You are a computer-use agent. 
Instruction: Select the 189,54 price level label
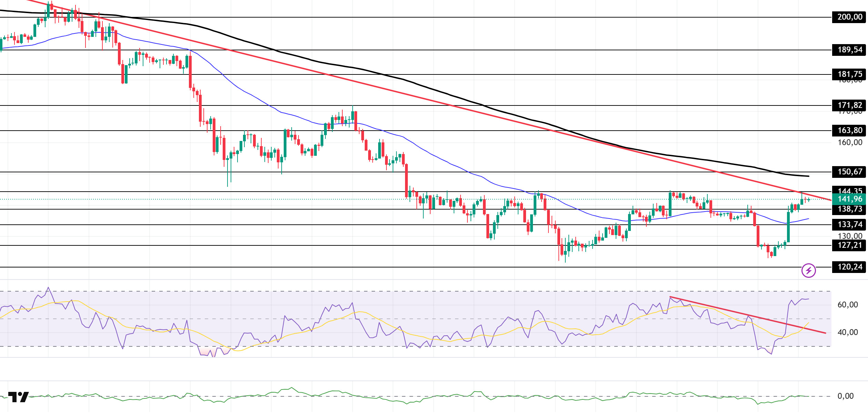click(849, 50)
